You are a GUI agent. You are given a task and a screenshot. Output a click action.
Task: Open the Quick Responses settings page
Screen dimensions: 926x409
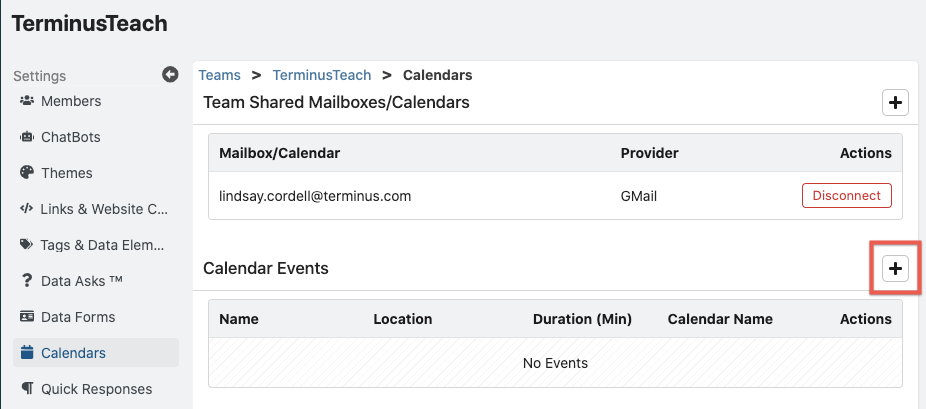(x=96, y=389)
